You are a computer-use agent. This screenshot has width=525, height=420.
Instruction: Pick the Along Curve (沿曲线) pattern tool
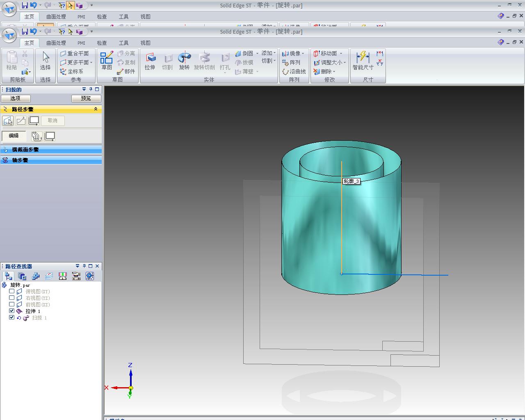coord(294,71)
